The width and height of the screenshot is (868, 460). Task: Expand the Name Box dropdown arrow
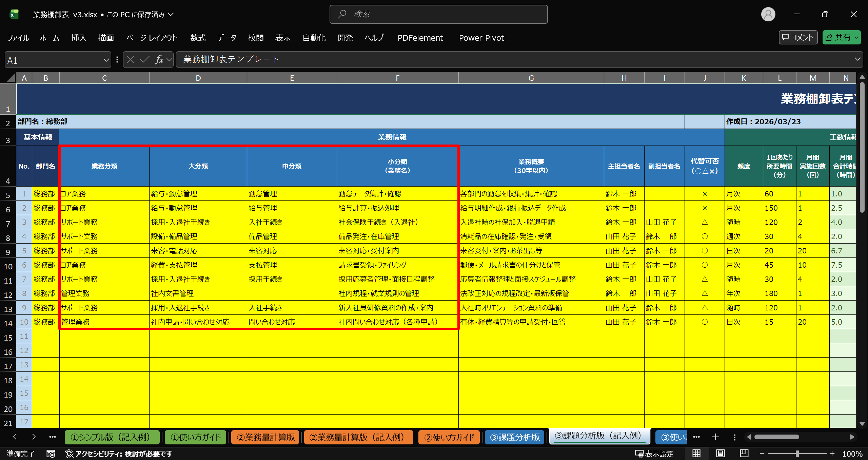pos(106,60)
